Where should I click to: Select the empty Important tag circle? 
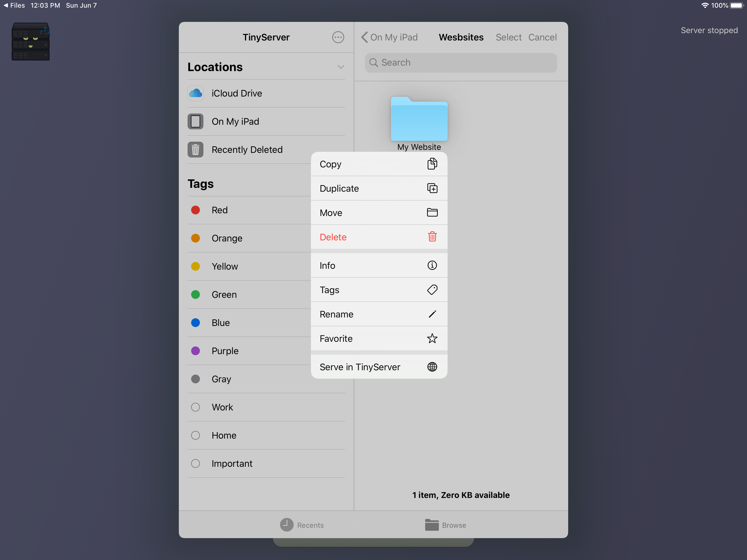pyautogui.click(x=195, y=463)
